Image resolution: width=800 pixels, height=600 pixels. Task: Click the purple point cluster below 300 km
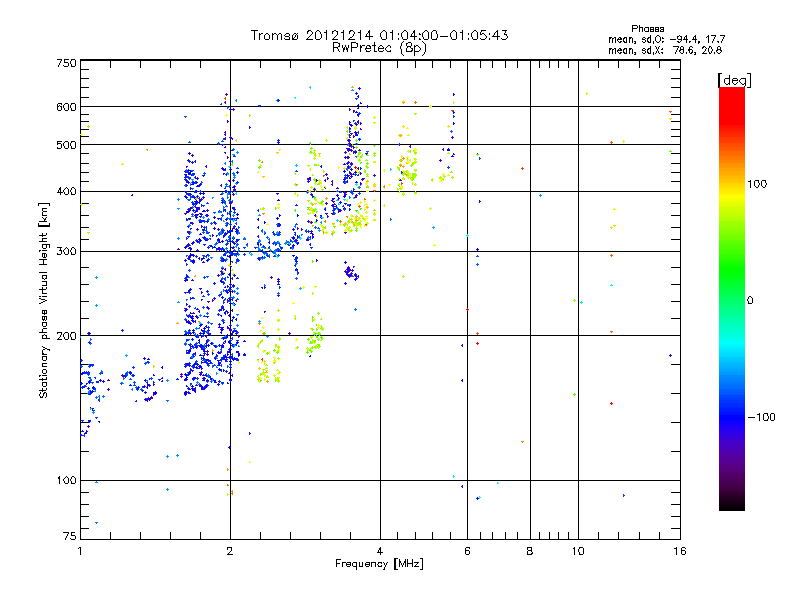pos(350,272)
